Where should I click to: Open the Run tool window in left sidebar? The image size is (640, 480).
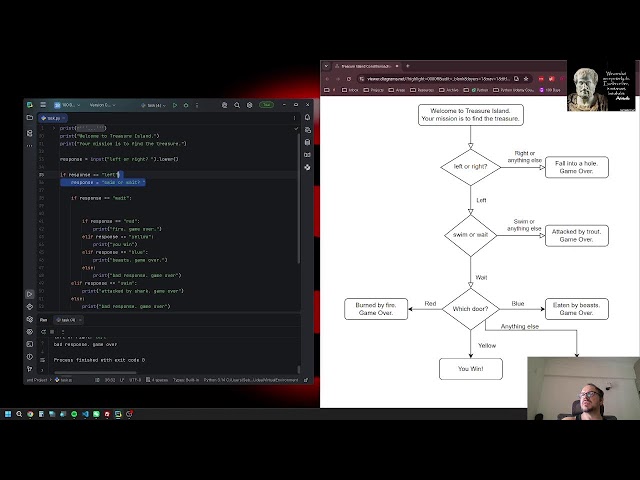(x=30, y=294)
